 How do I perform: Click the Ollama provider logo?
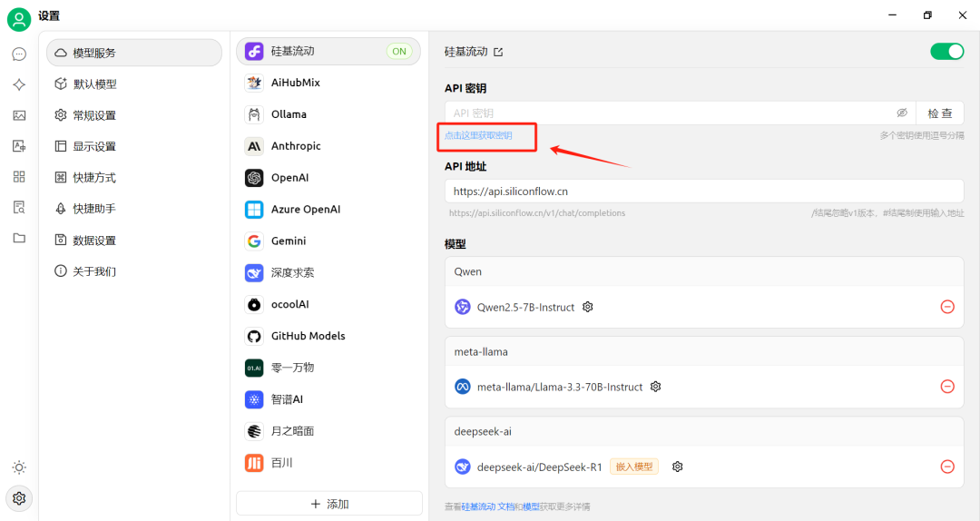[254, 114]
